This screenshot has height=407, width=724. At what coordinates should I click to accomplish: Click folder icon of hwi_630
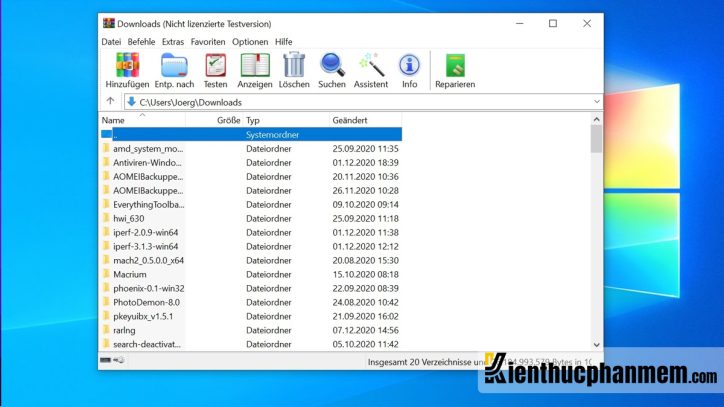click(x=107, y=218)
